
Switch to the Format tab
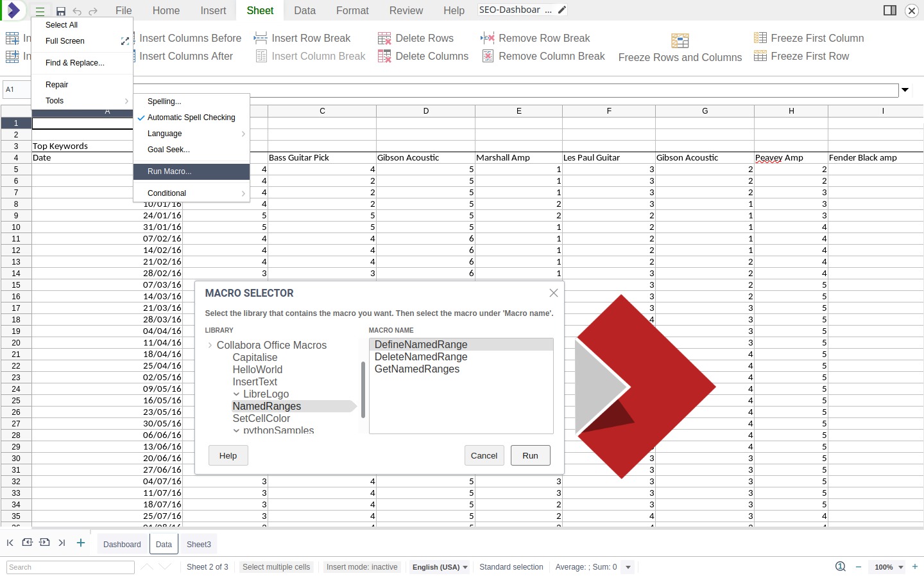(352, 11)
